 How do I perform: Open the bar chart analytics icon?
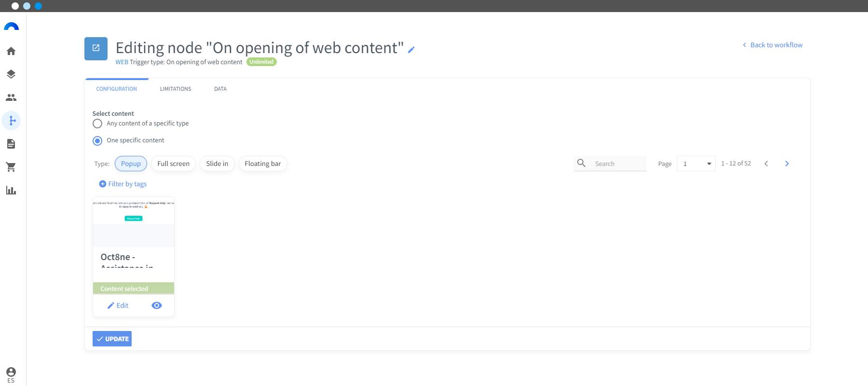coord(11,190)
